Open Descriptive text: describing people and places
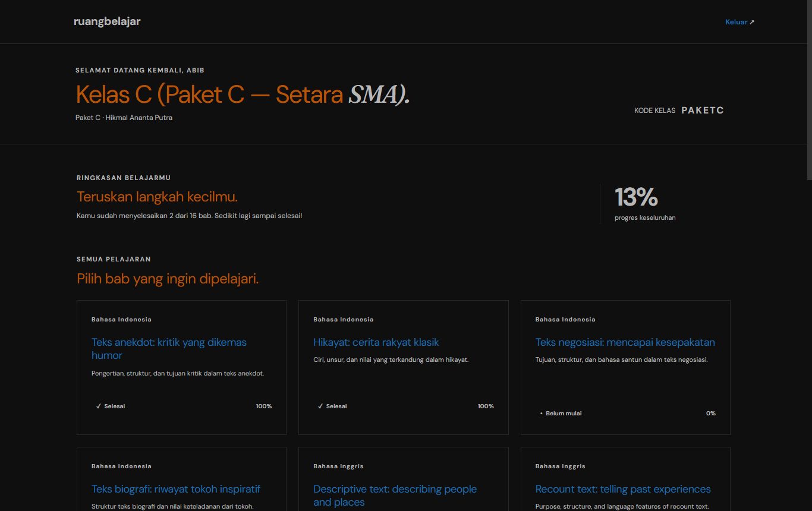 (x=395, y=496)
